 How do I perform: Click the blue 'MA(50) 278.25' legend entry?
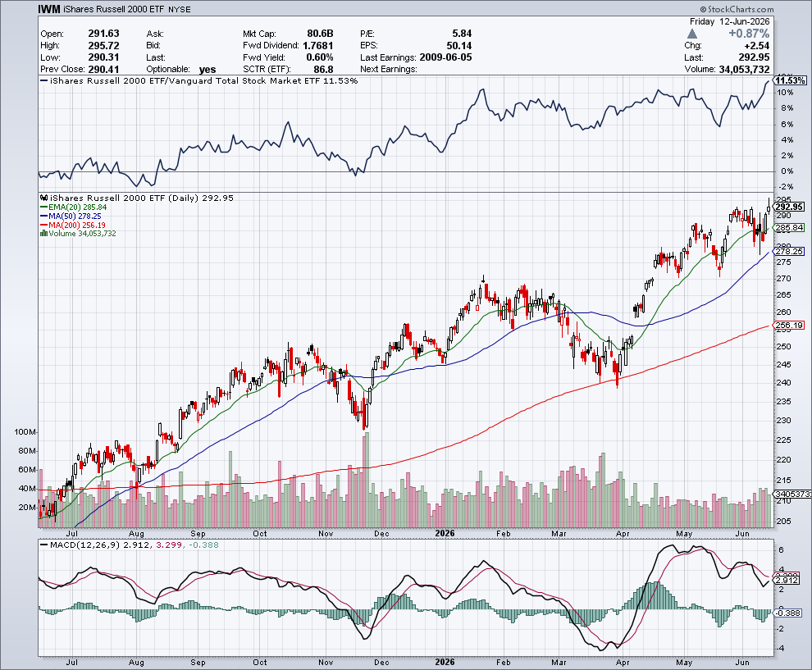pyautogui.click(x=71, y=216)
